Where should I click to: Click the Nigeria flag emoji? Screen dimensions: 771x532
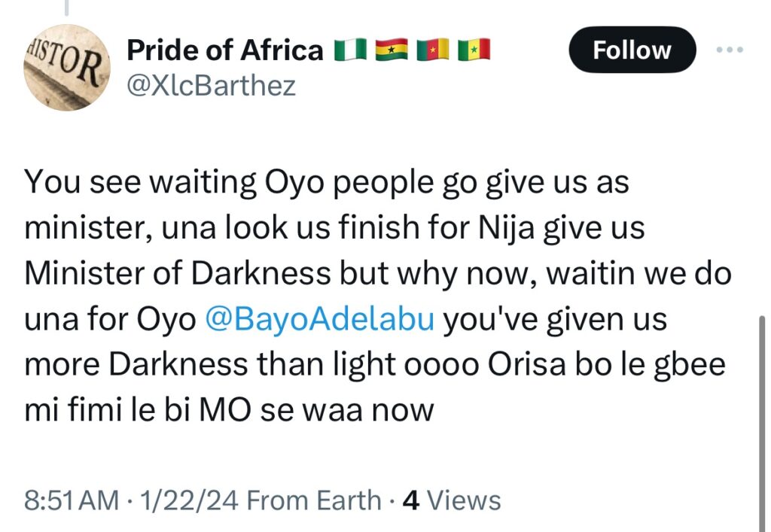[350, 50]
